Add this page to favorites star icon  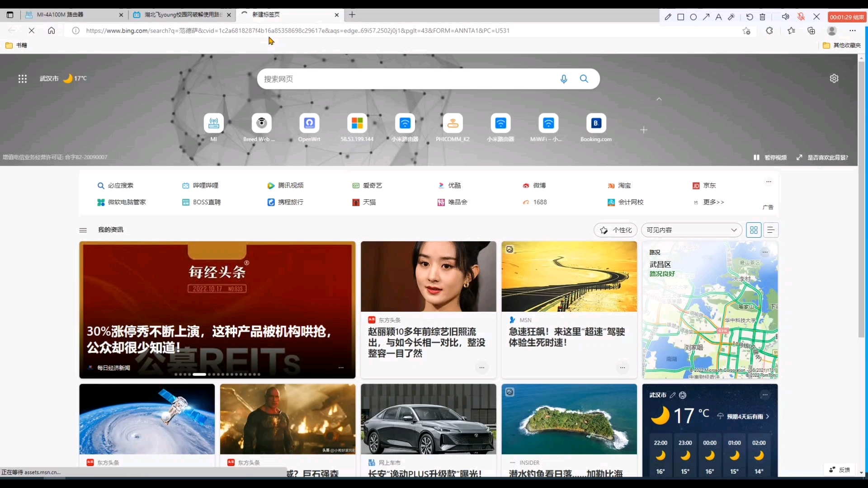[x=746, y=31]
